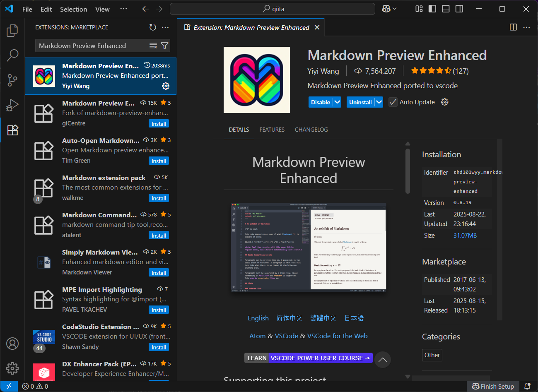This screenshot has width=538, height=392.
Task: Install the Auto-Open Markdown extension
Action: pos(159,161)
